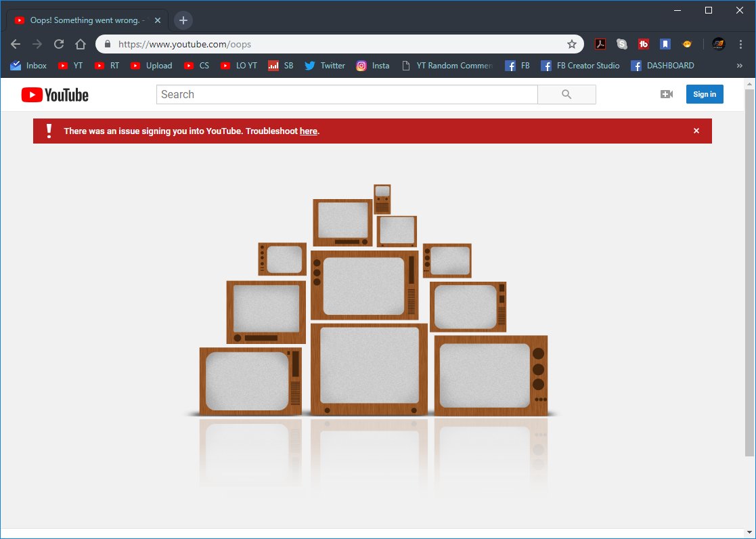Open the Upload bookmark

(152, 66)
